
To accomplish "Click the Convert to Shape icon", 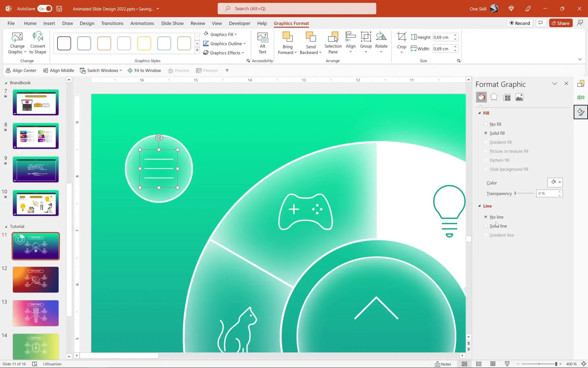I will [x=37, y=37].
